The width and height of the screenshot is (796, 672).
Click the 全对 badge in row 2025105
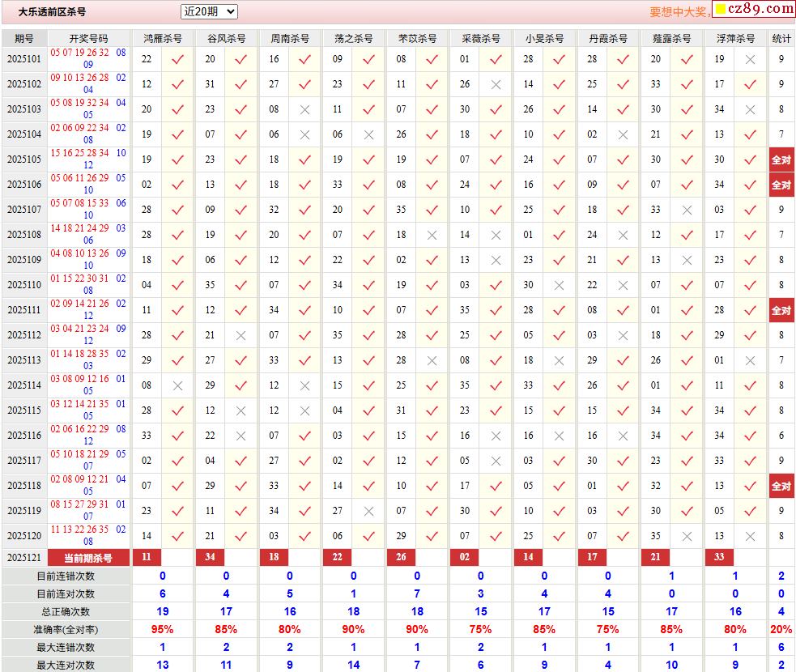[781, 159]
